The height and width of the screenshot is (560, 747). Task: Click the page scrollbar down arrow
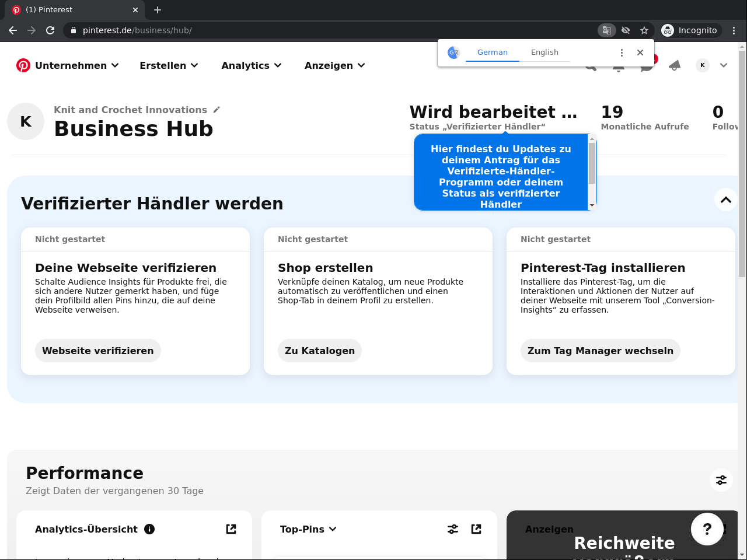click(x=742, y=555)
